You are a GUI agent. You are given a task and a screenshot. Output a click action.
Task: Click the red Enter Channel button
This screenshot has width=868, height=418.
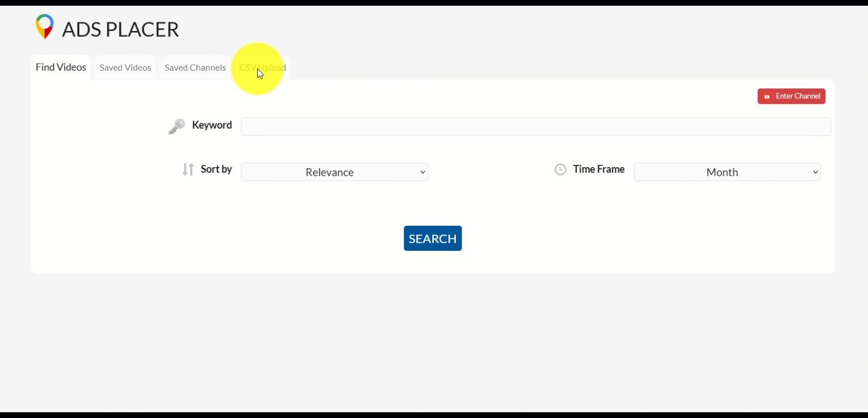[x=791, y=96]
